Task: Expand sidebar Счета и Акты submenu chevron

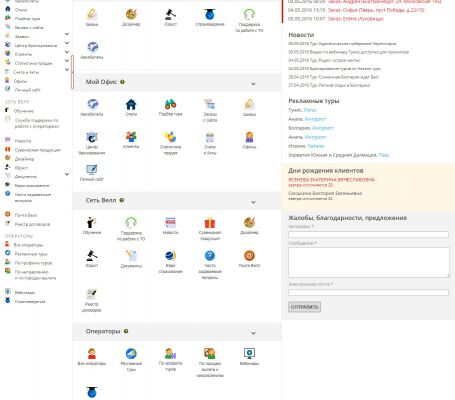Action: (x=67, y=69)
